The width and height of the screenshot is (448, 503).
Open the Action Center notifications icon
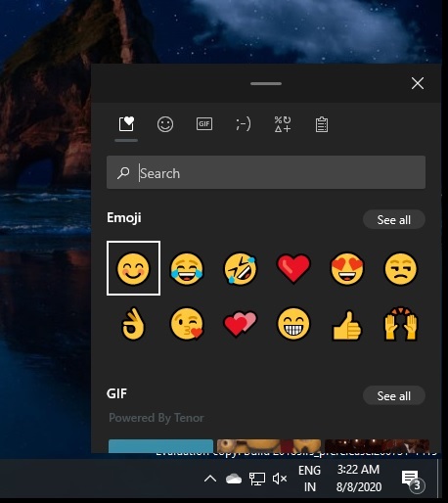click(x=413, y=480)
